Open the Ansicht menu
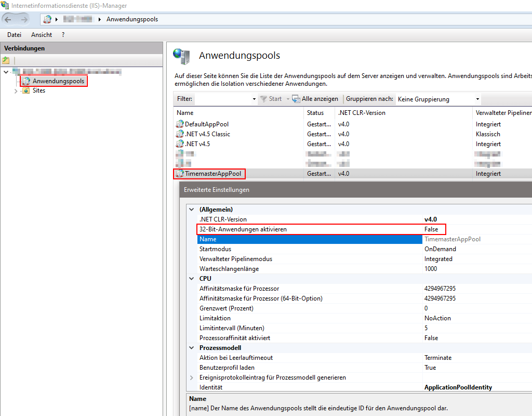This screenshot has width=532, height=416. (42, 34)
